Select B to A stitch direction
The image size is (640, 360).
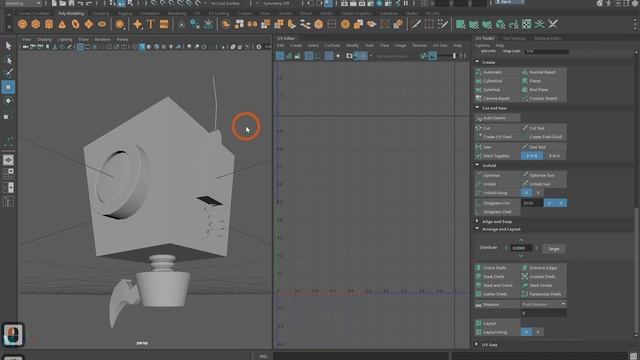(x=555, y=156)
